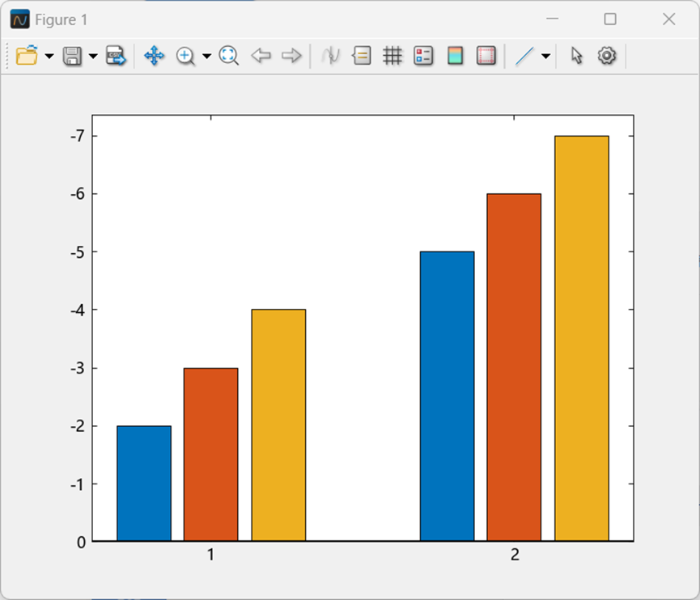
Task: Toggle the colorbar with the gradient icon
Action: (455, 56)
